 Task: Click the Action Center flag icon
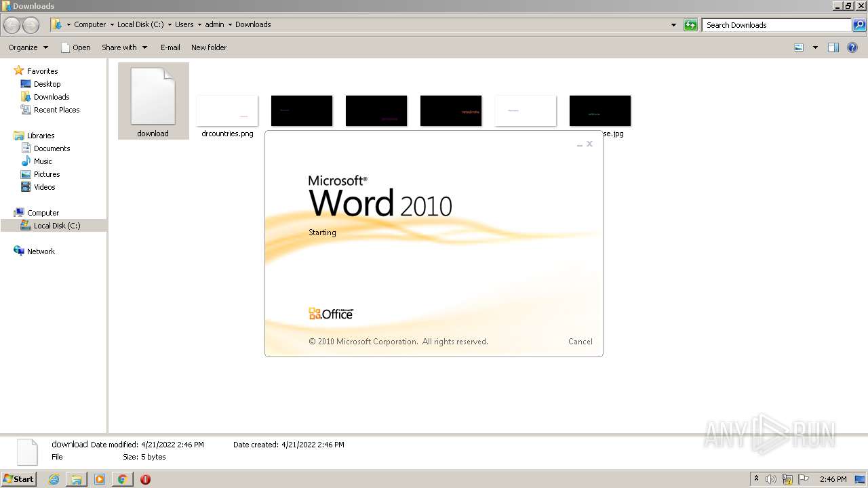(804, 479)
